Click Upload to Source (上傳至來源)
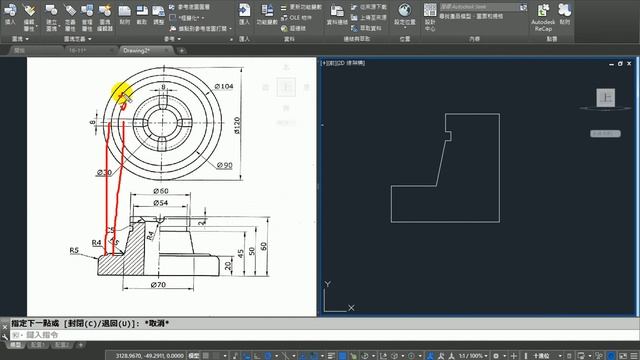This screenshot has width=640, height=360. [x=369, y=18]
